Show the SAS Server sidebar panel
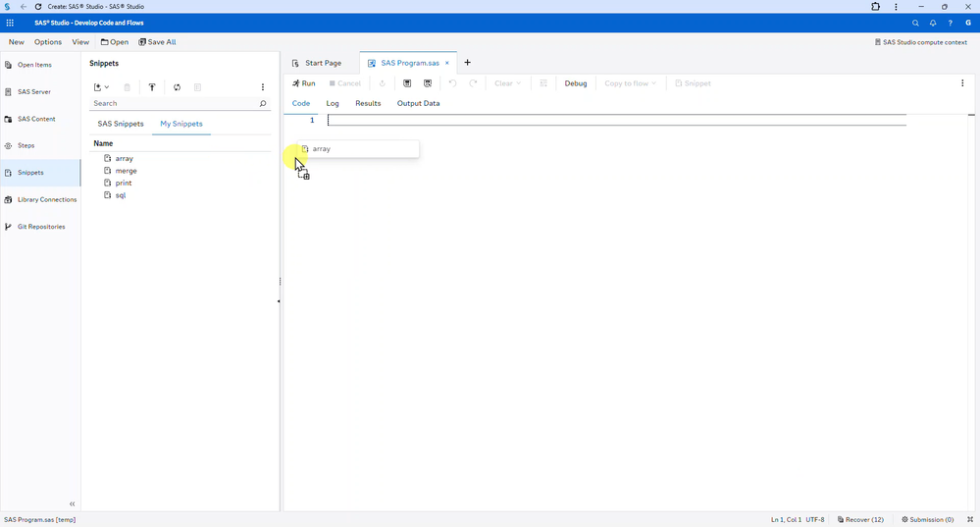 coord(40,92)
